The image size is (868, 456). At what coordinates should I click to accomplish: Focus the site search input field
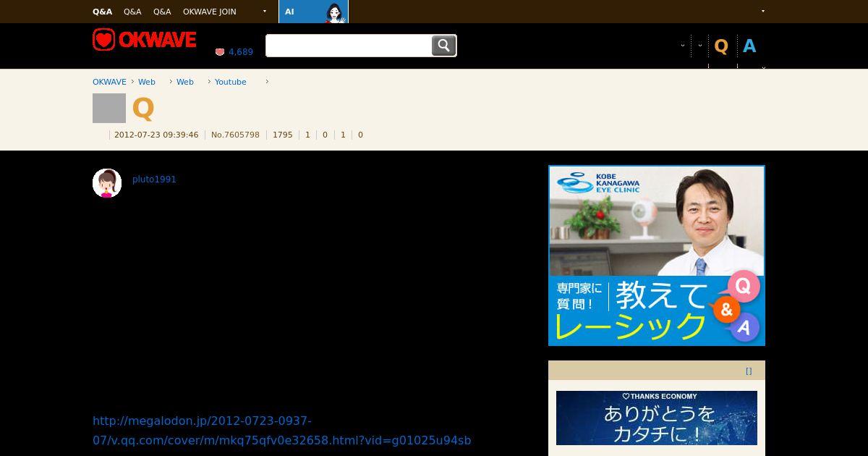click(x=349, y=46)
